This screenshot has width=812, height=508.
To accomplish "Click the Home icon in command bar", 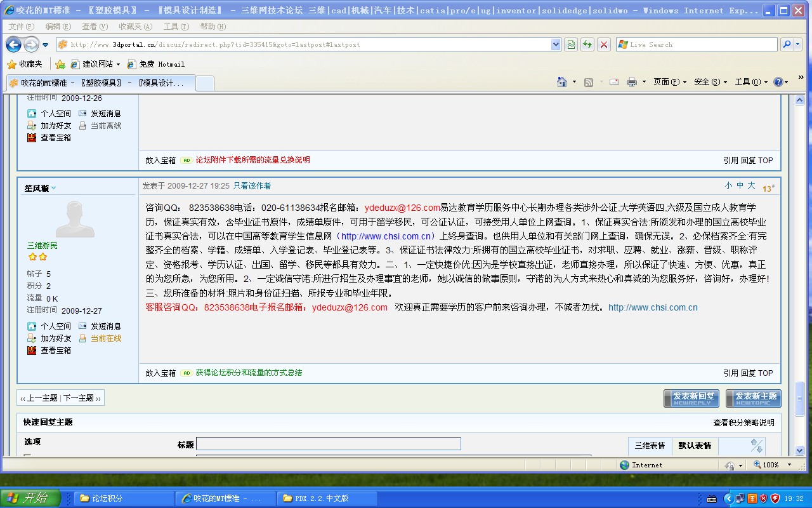I will pyautogui.click(x=562, y=82).
